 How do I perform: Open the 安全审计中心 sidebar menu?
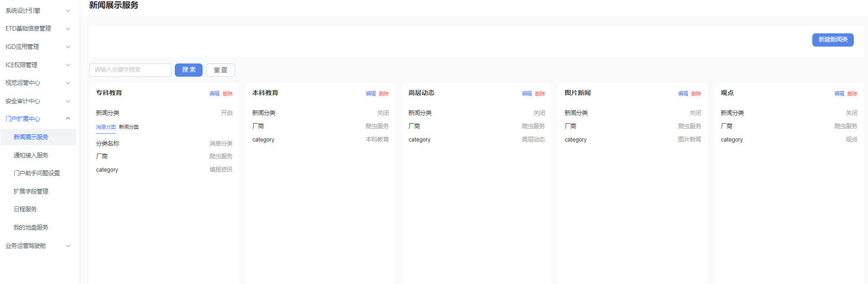point(38,101)
